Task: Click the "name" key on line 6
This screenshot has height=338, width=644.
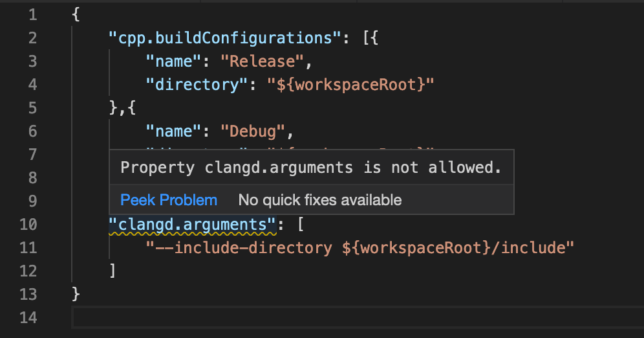Action: 174,131
